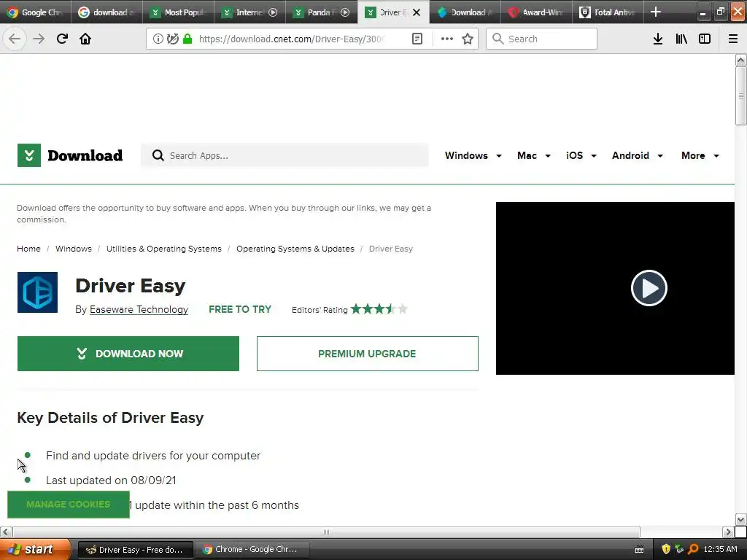
Task: Play the video in the black player
Action: pyautogui.click(x=649, y=288)
